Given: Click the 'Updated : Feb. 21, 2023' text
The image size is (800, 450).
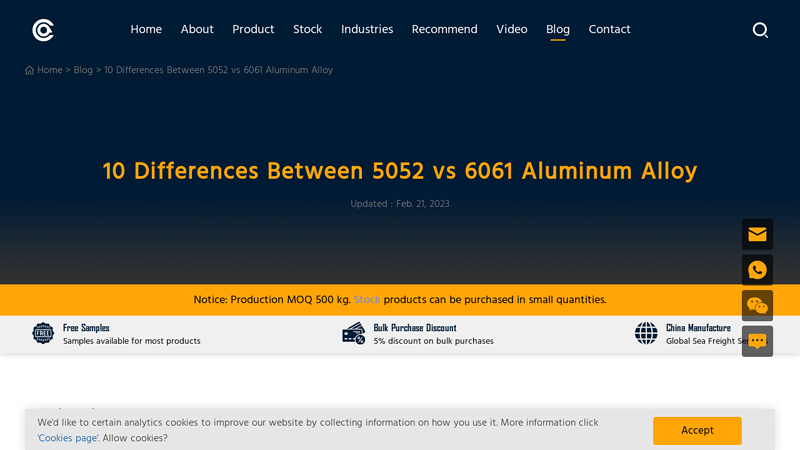Looking at the screenshot, I should (400, 204).
